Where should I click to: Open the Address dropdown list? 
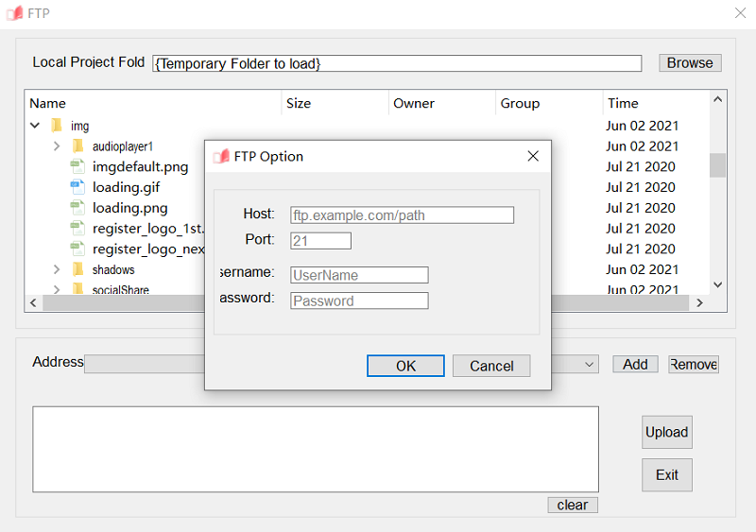590,365
